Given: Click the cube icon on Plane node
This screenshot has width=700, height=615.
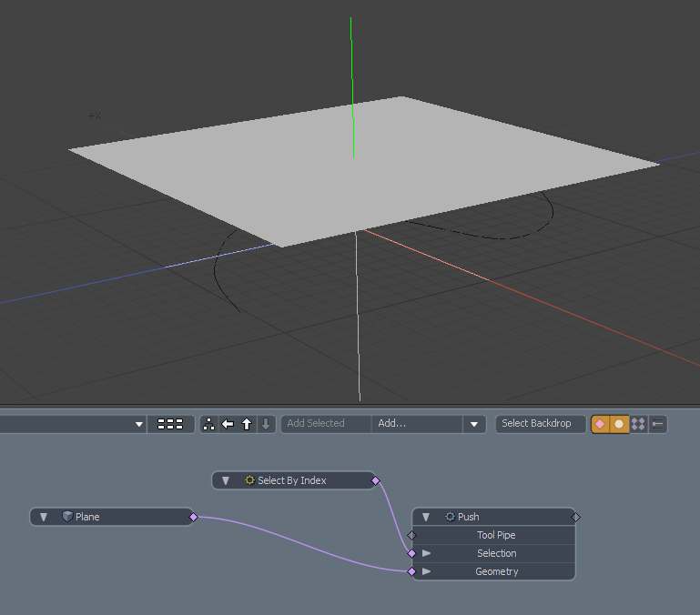Looking at the screenshot, I should coord(67,517).
